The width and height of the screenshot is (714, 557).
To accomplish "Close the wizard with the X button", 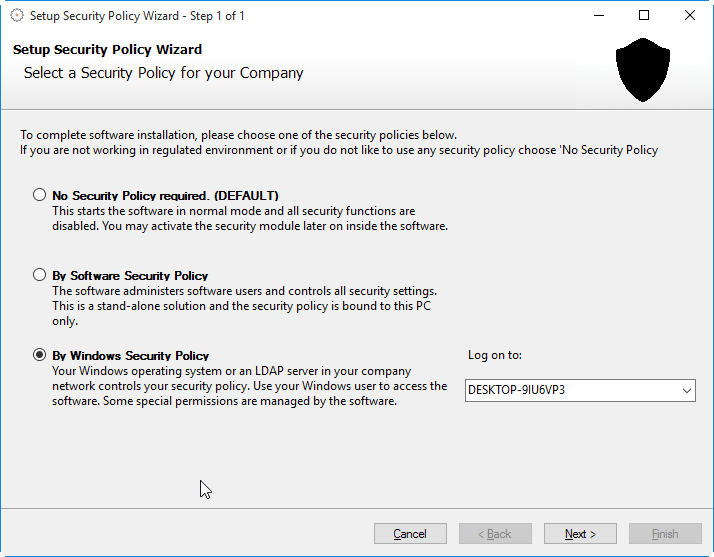I will [x=690, y=16].
